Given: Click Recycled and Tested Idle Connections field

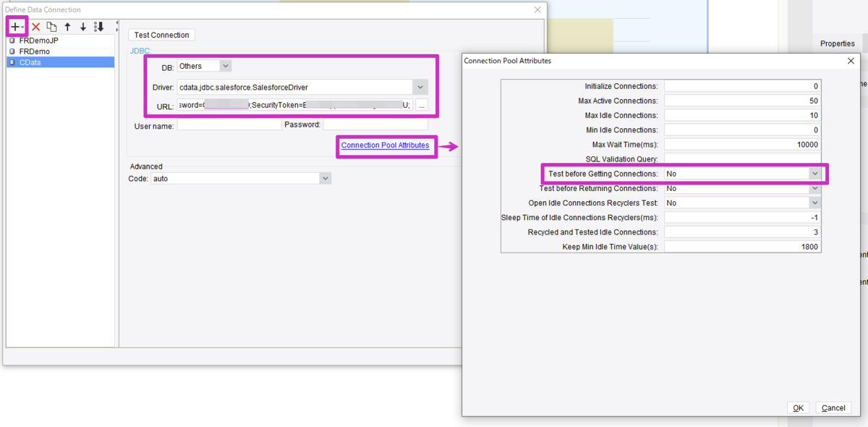Looking at the screenshot, I should 743,232.
